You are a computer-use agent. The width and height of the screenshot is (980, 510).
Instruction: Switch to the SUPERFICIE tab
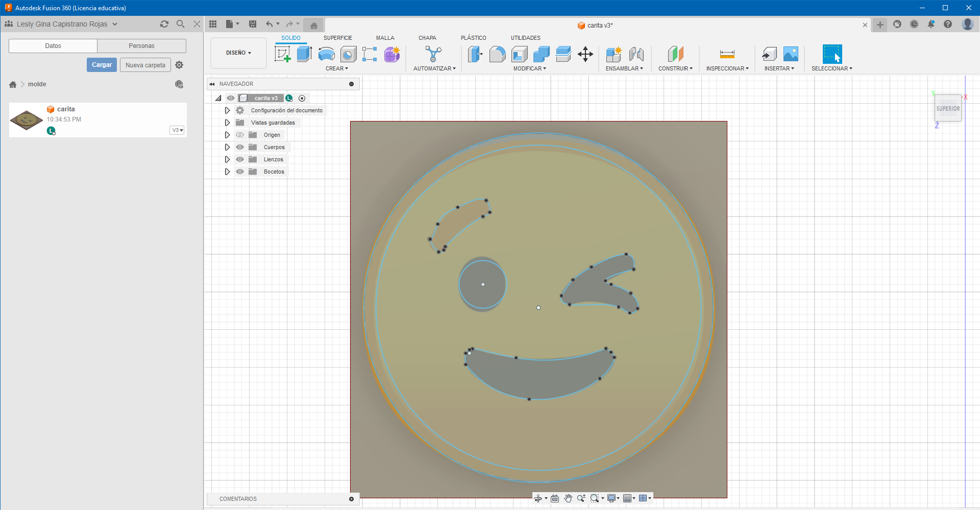[338, 38]
